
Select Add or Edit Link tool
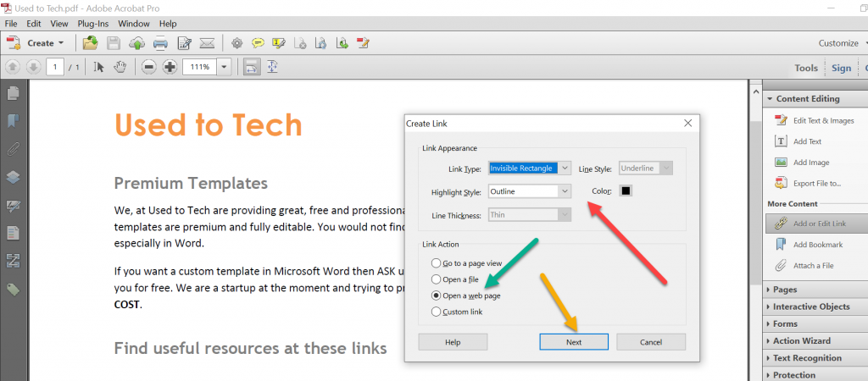click(815, 224)
